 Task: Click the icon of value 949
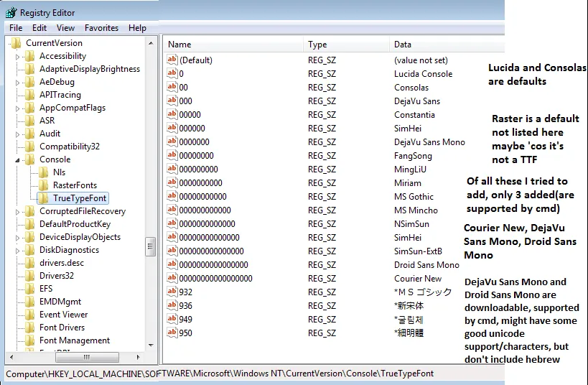(x=172, y=319)
